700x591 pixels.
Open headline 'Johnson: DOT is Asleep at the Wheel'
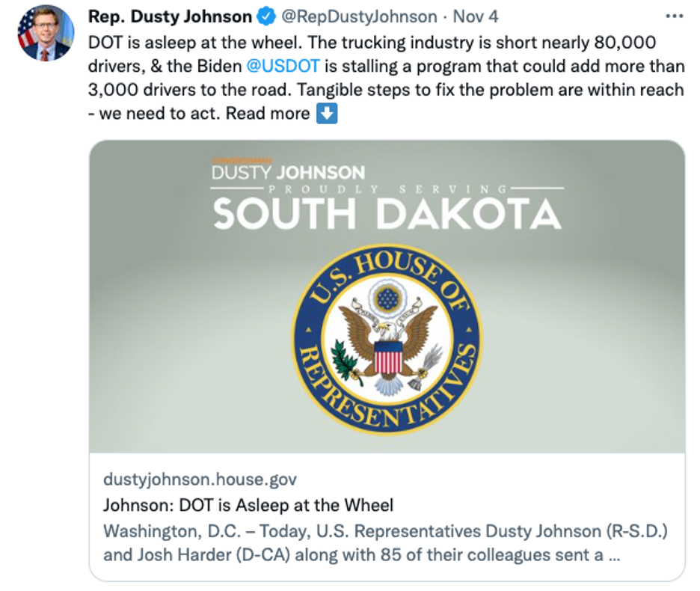(248, 505)
